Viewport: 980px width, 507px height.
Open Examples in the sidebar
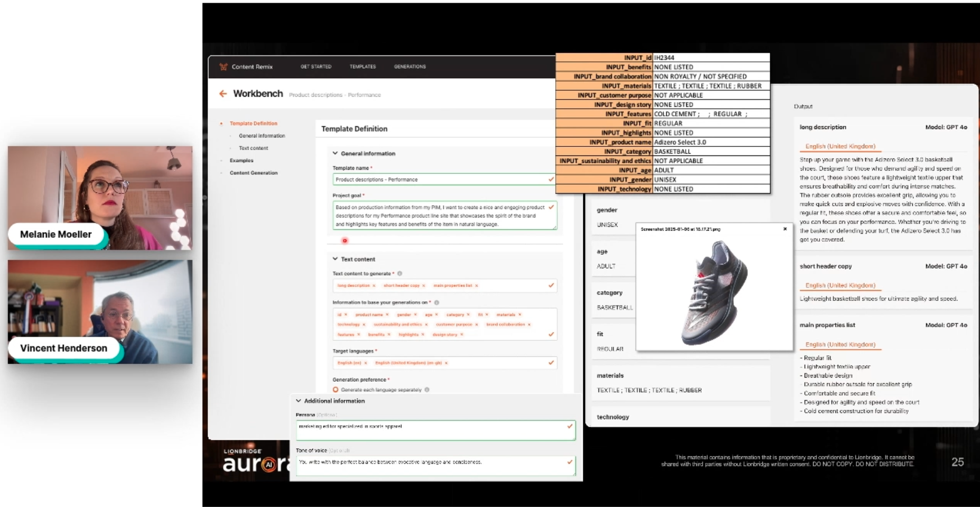(241, 160)
